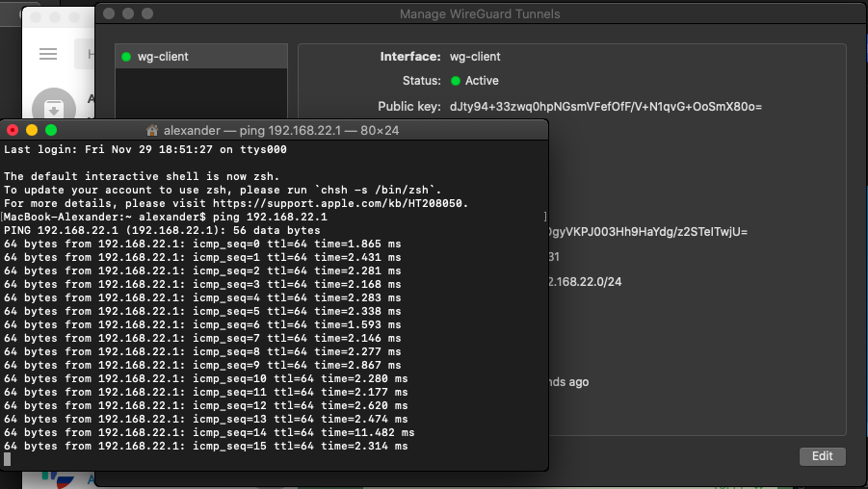Click the green Active status indicator
This screenshot has width=868, height=489.
[456, 81]
